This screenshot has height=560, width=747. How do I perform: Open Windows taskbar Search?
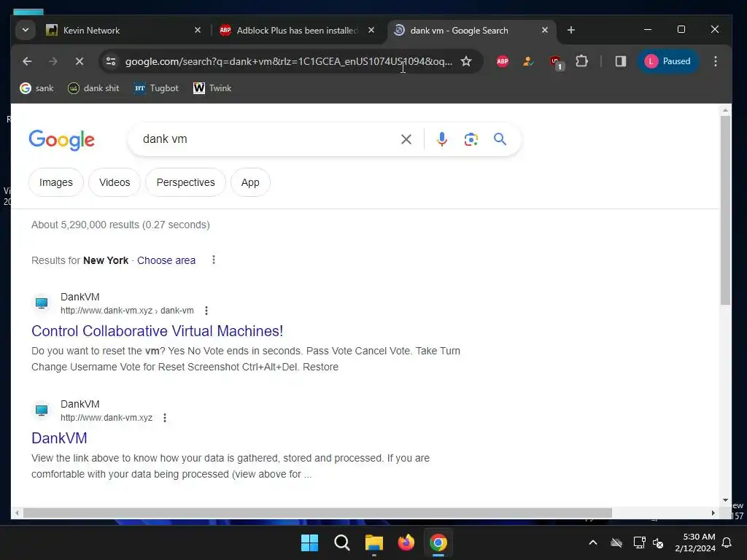[x=341, y=542]
